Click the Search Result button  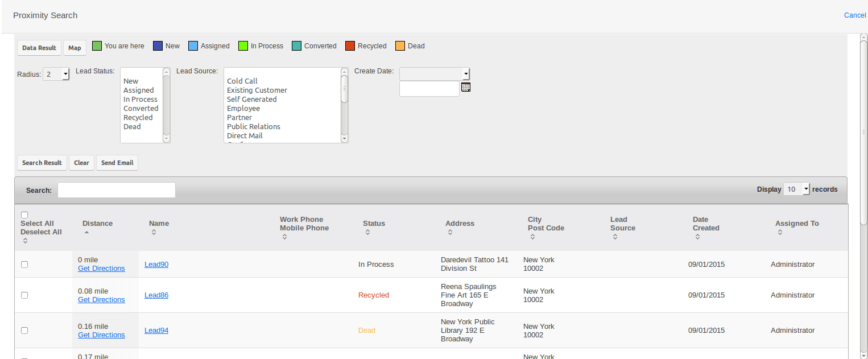(x=42, y=163)
